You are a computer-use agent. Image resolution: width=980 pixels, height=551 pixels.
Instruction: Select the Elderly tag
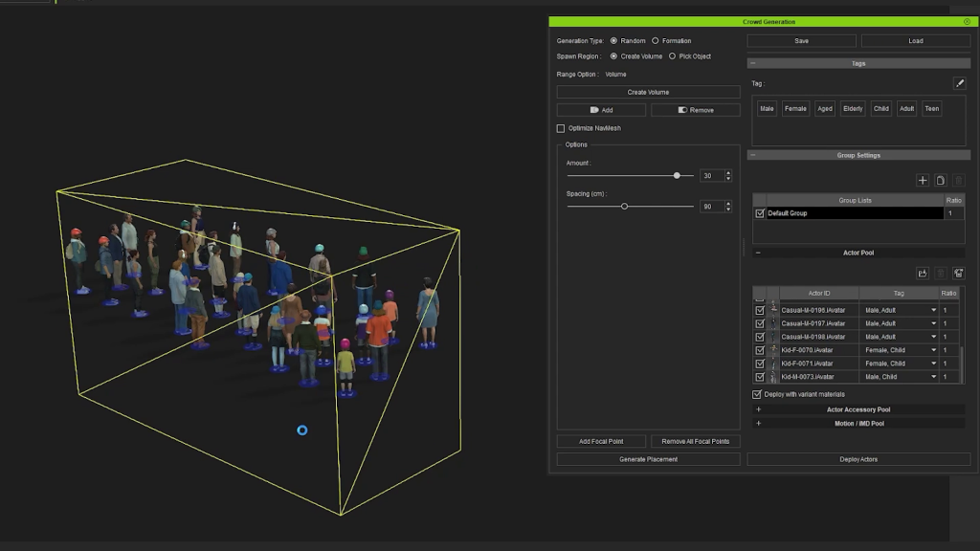click(853, 109)
